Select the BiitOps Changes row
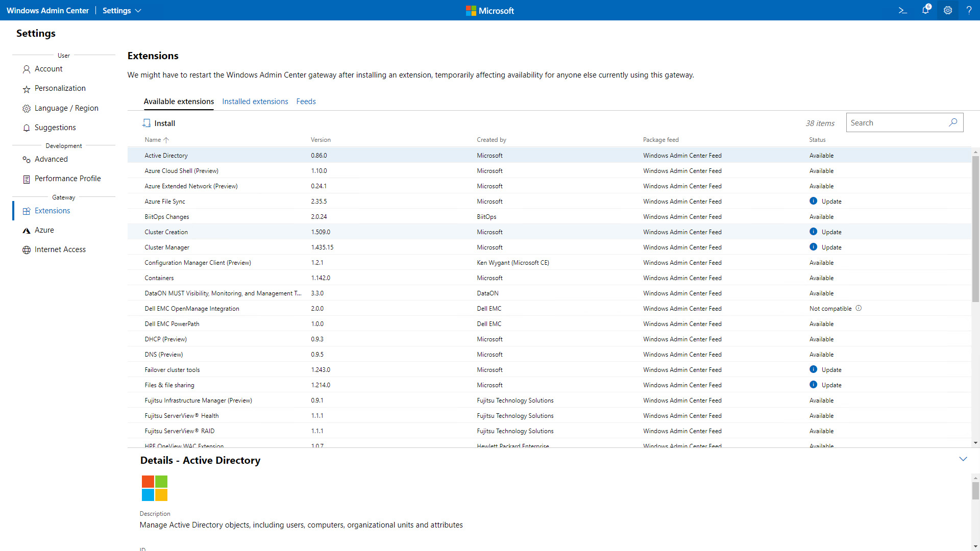980x551 pixels. pos(549,216)
